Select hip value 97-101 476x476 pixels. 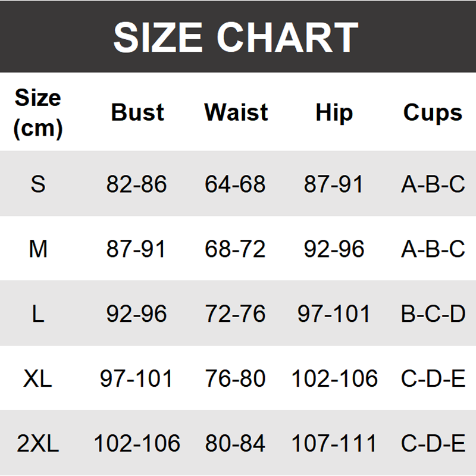pos(334,314)
